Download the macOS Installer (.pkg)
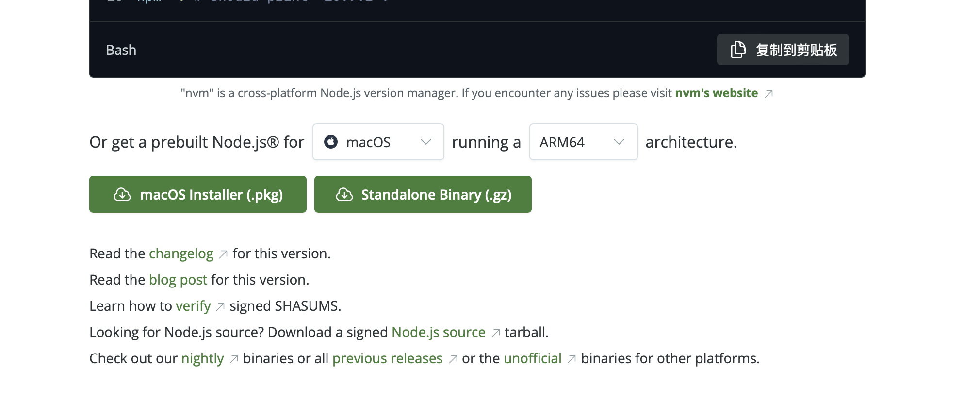The image size is (980, 405). pyautogui.click(x=198, y=194)
